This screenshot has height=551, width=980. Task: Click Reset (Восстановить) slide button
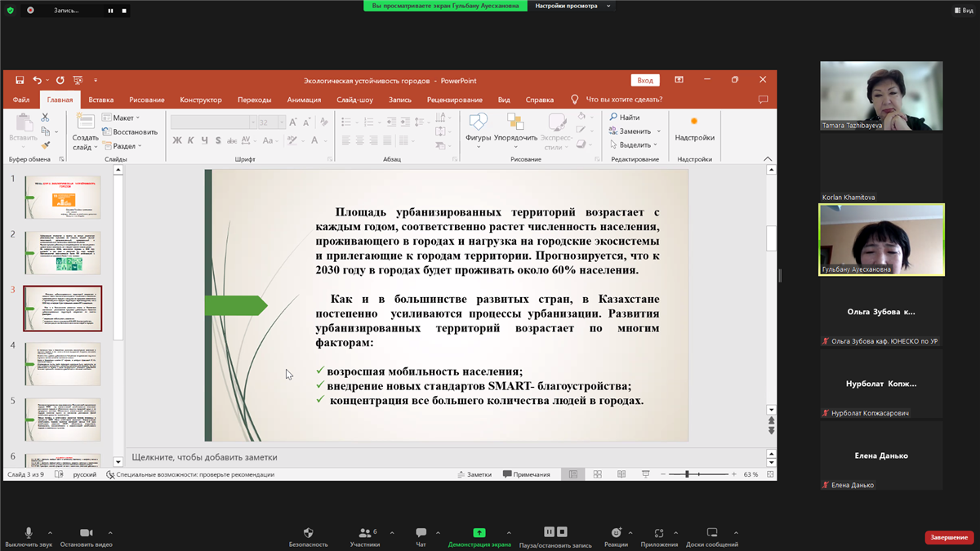tap(130, 131)
